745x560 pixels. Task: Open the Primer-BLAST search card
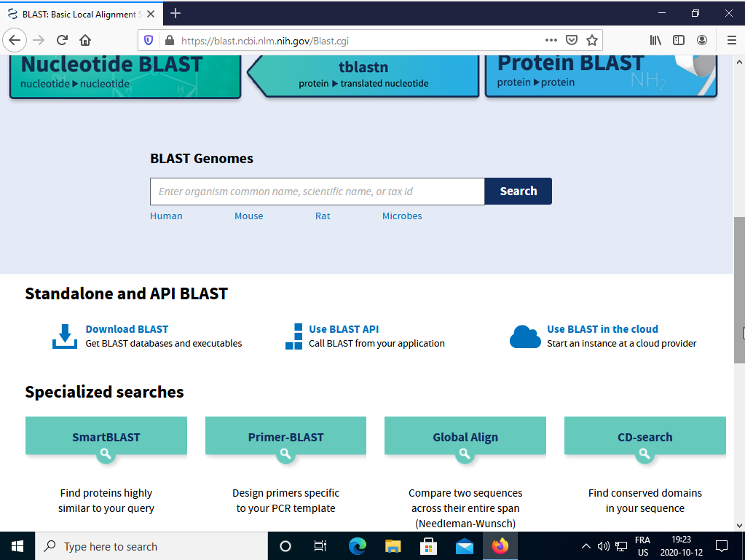coord(285,436)
